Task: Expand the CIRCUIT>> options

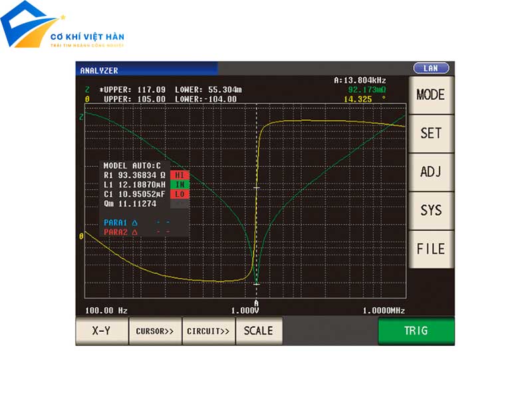Action: coord(208,331)
